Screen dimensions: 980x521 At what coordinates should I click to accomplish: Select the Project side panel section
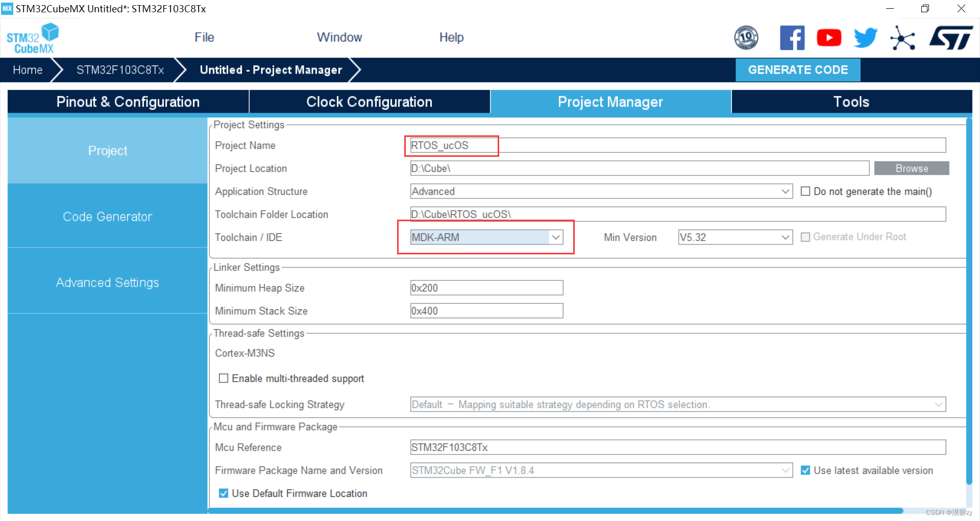(108, 151)
